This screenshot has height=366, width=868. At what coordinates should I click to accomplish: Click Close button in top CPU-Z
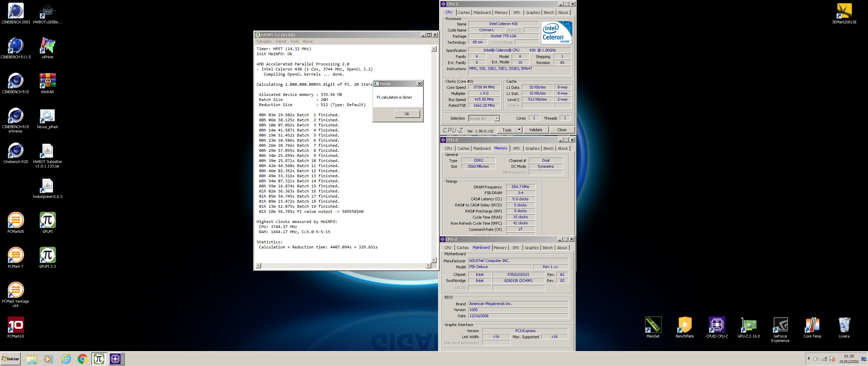tap(562, 130)
